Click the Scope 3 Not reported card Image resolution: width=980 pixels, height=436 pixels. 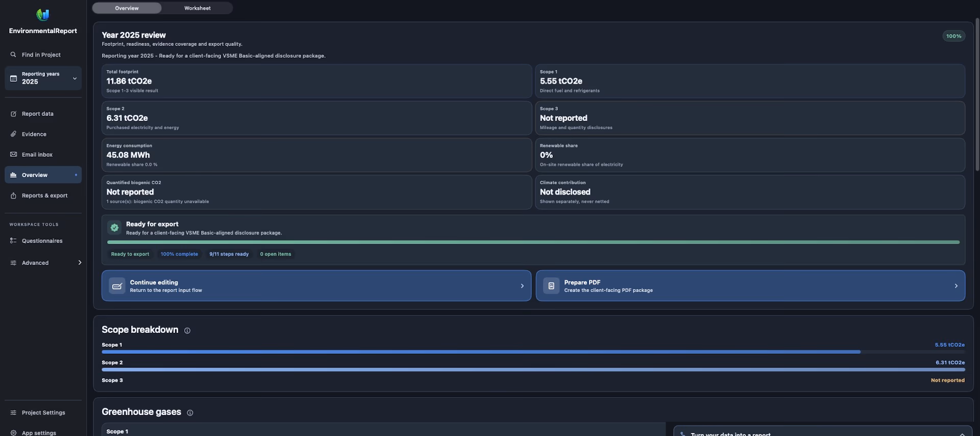(x=750, y=118)
